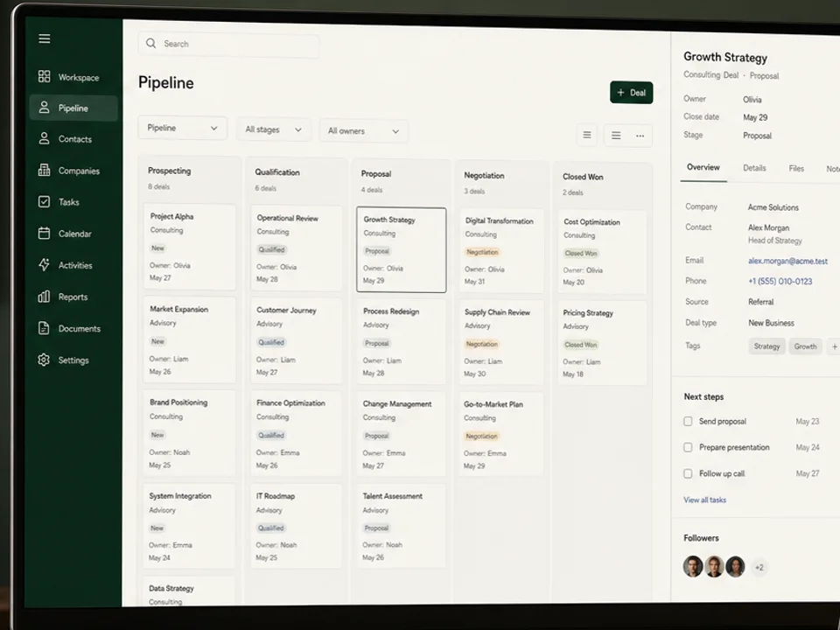Click into the Search field
840x630 pixels.
[x=228, y=44]
